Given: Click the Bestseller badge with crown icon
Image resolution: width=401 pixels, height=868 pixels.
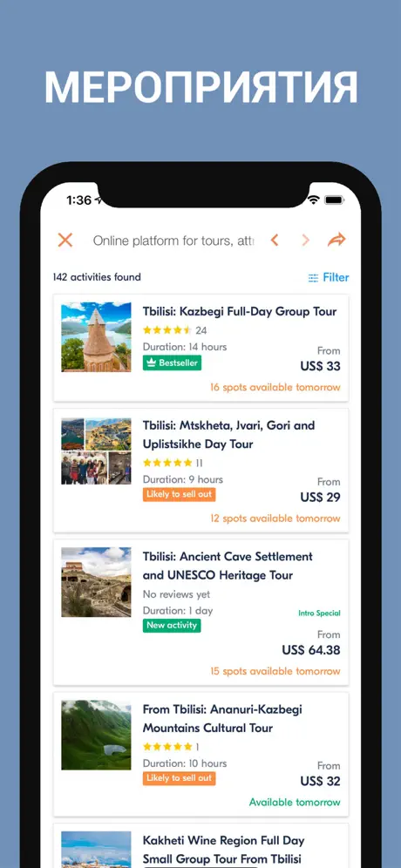Looking at the screenshot, I should 172,363.
